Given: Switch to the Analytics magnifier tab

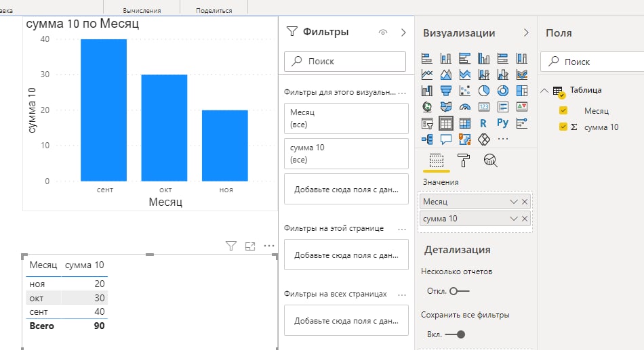Looking at the screenshot, I should tap(490, 160).
